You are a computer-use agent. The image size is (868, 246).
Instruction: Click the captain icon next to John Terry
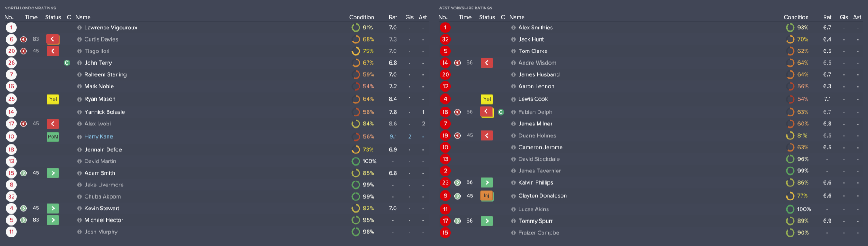67,63
